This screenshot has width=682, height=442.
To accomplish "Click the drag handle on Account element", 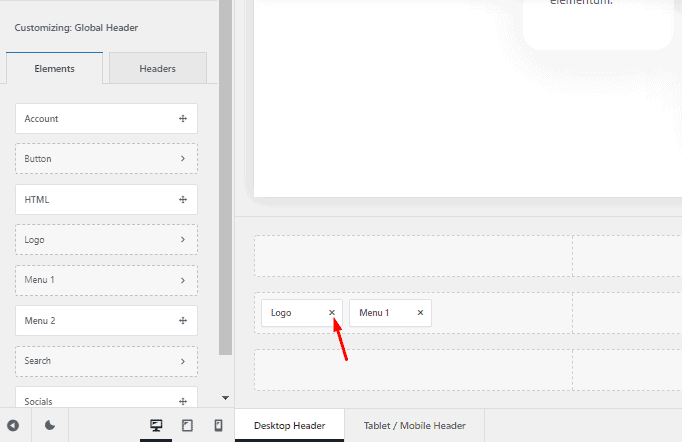I will tap(183, 119).
